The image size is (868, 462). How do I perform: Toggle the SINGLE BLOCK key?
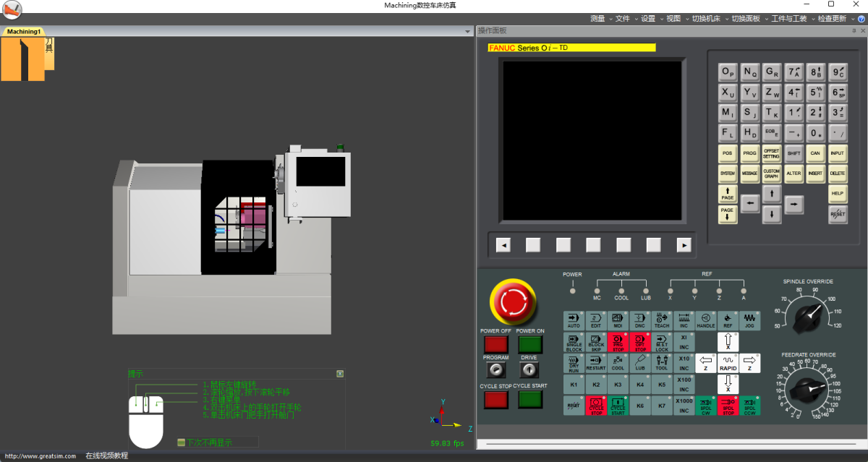coord(574,342)
